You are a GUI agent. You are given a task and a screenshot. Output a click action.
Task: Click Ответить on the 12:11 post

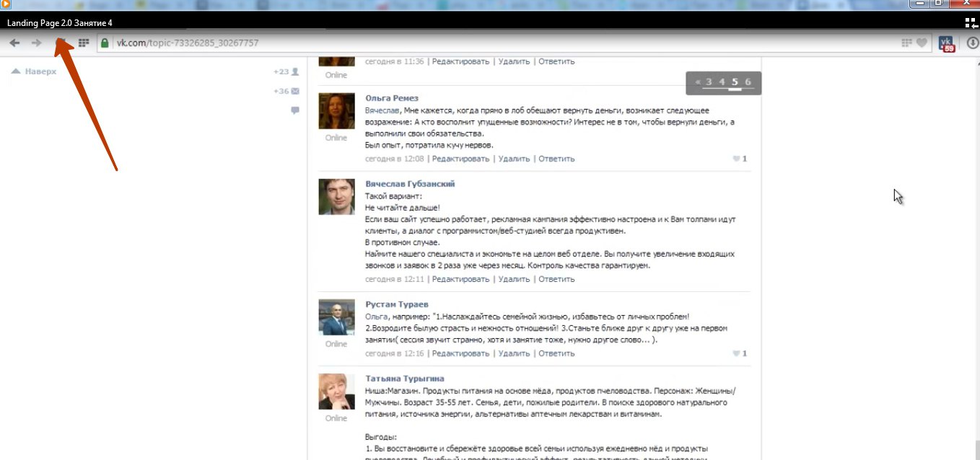click(556, 279)
